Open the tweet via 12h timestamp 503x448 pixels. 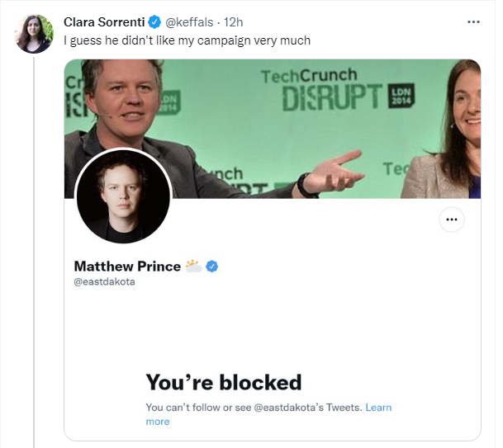234,21
